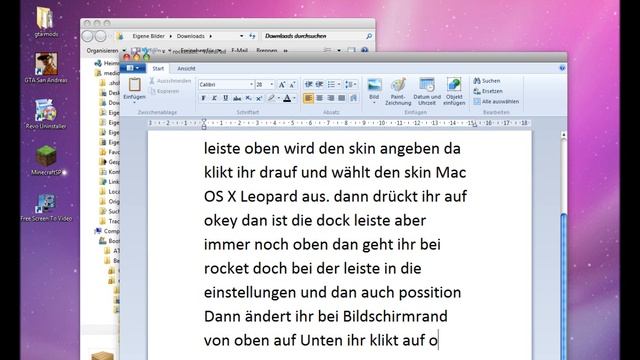Open the blue WordPad application menu button
This screenshot has width=640, height=360.
pyautogui.click(x=133, y=68)
